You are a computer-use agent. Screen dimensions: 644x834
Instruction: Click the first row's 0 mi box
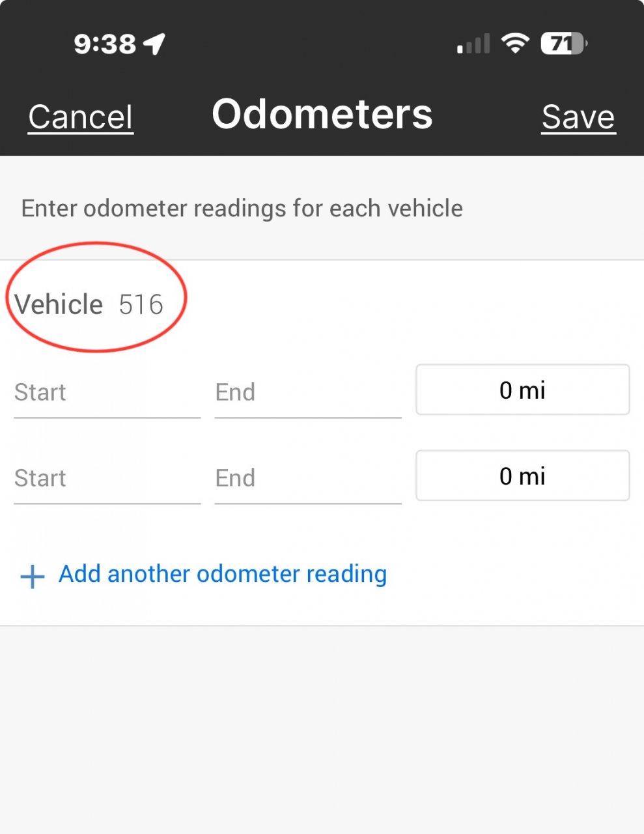(x=522, y=390)
